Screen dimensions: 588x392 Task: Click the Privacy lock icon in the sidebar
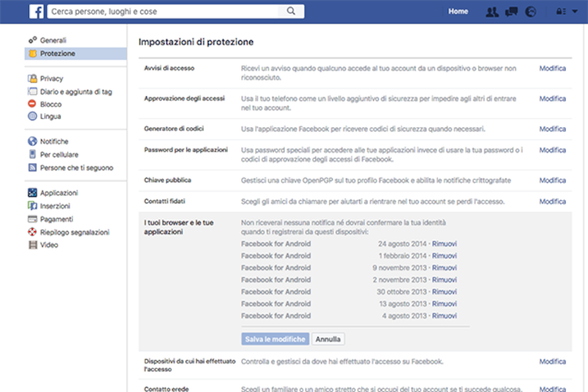[x=33, y=78]
